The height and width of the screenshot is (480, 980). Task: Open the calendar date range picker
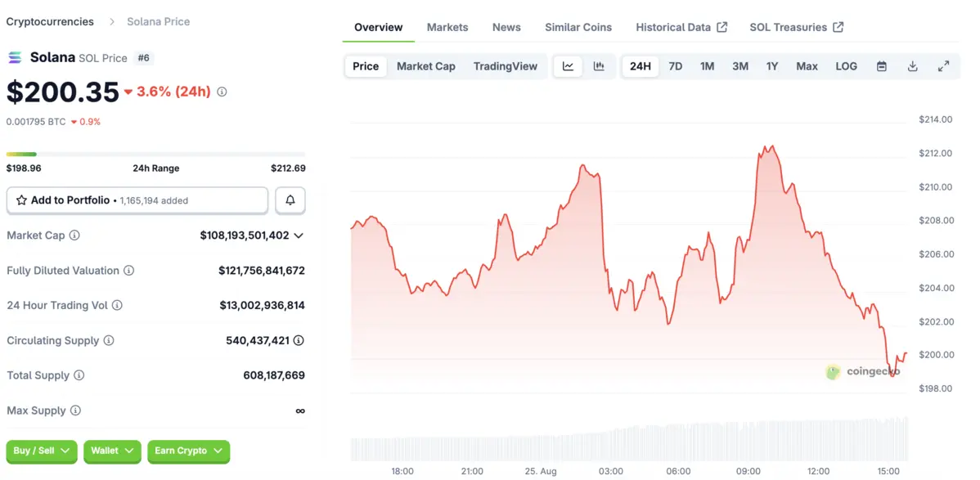(881, 66)
